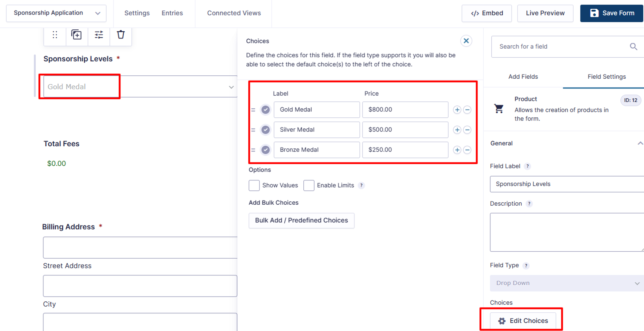The image size is (644, 331).
Task: Close the Choices panel
Action: 466,41
